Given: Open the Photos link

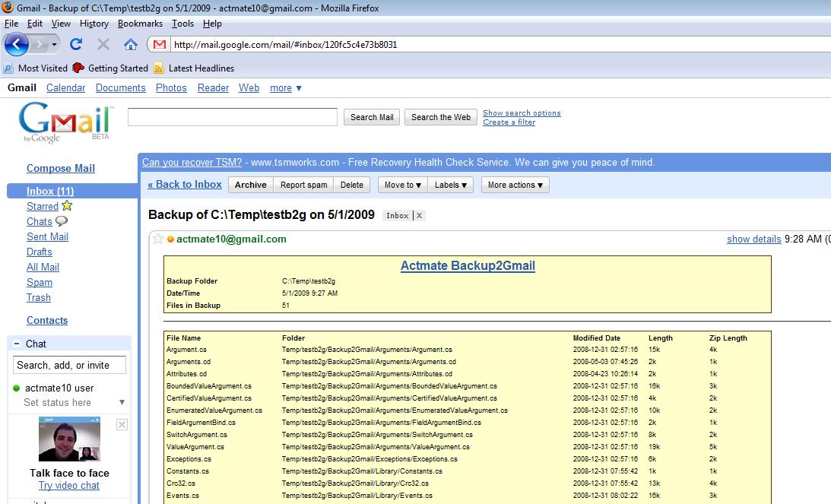Looking at the screenshot, I should click(x=171, y=88).
